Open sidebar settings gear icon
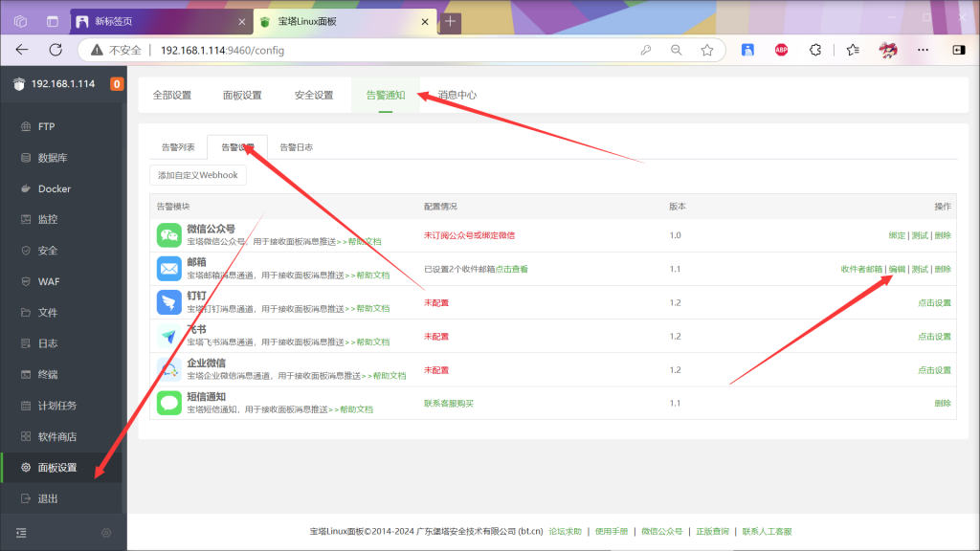980x551 pixels. pyautogui.click(x=106, y=533)
